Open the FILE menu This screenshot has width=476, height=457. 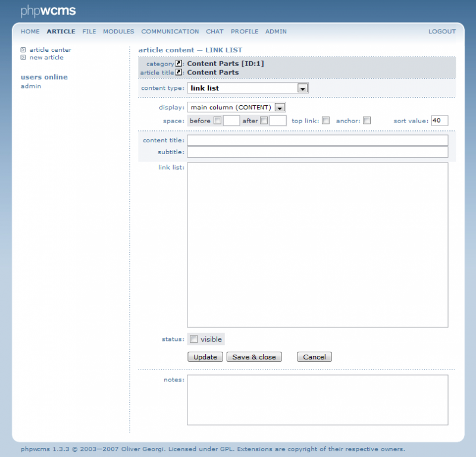pos(89,32)
